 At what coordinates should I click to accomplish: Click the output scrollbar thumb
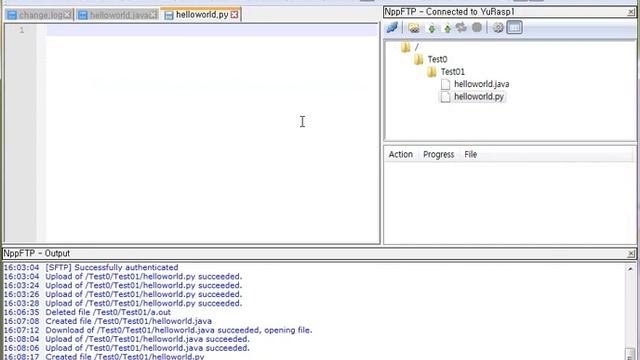point(630,353)
